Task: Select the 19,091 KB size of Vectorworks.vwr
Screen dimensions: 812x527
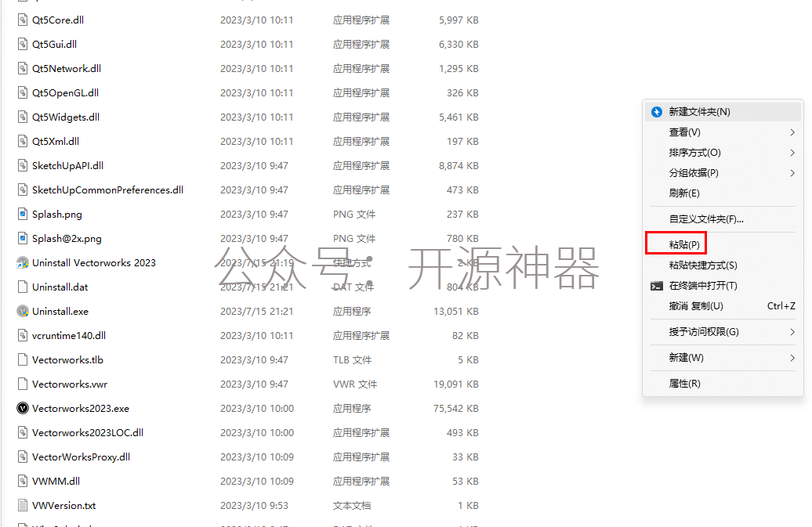Action: tap(456, 384)
